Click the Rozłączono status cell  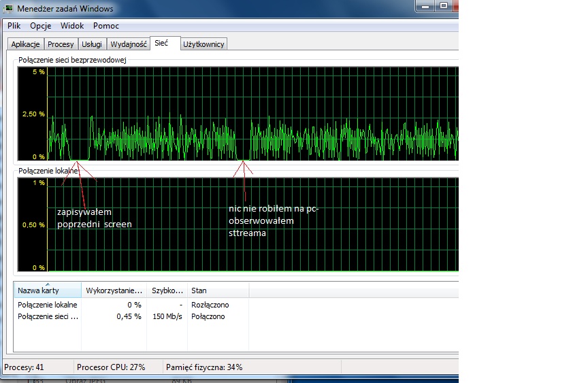click(x=210, y=305)
